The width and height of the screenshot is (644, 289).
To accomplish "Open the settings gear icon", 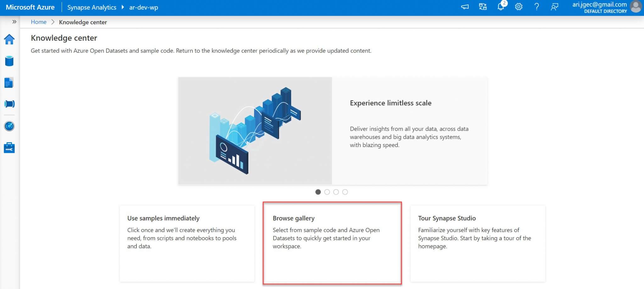I will click(519, 7).
